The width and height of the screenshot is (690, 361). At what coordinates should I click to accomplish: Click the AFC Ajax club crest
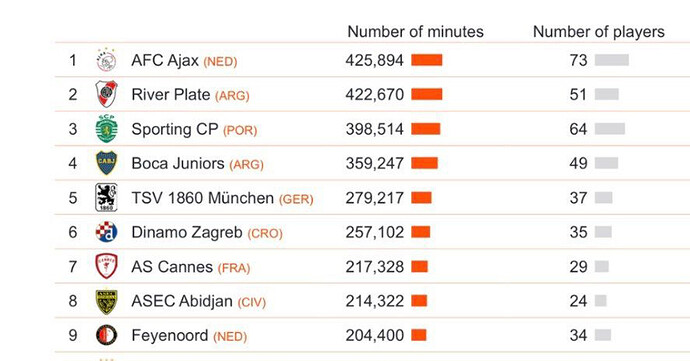pos(106,60)
